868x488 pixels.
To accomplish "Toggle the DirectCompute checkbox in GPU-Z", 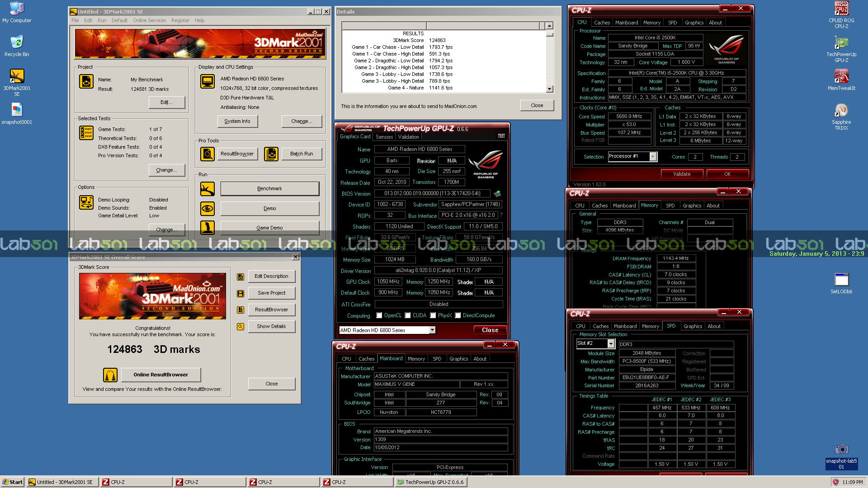I will [x=458, y=315].
